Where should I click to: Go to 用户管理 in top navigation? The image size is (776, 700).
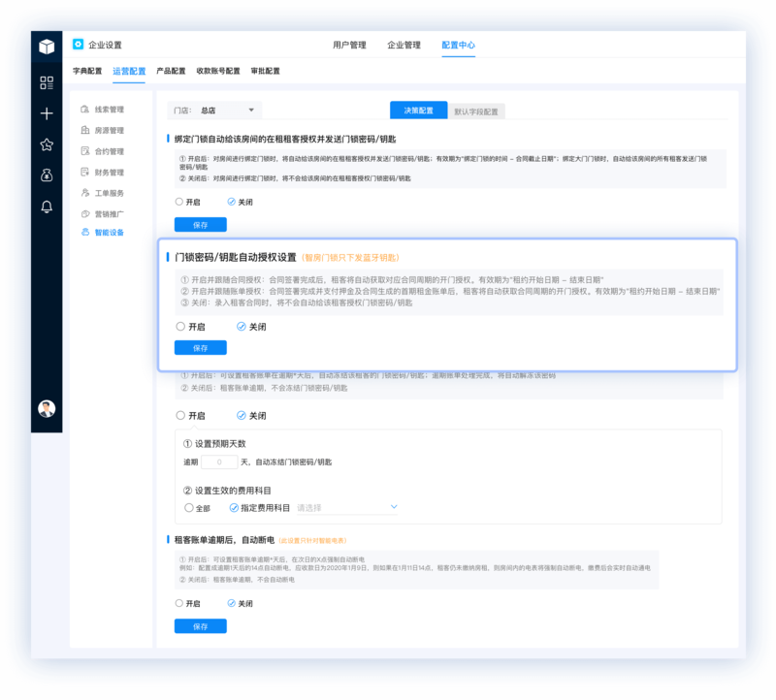[349, 45]
